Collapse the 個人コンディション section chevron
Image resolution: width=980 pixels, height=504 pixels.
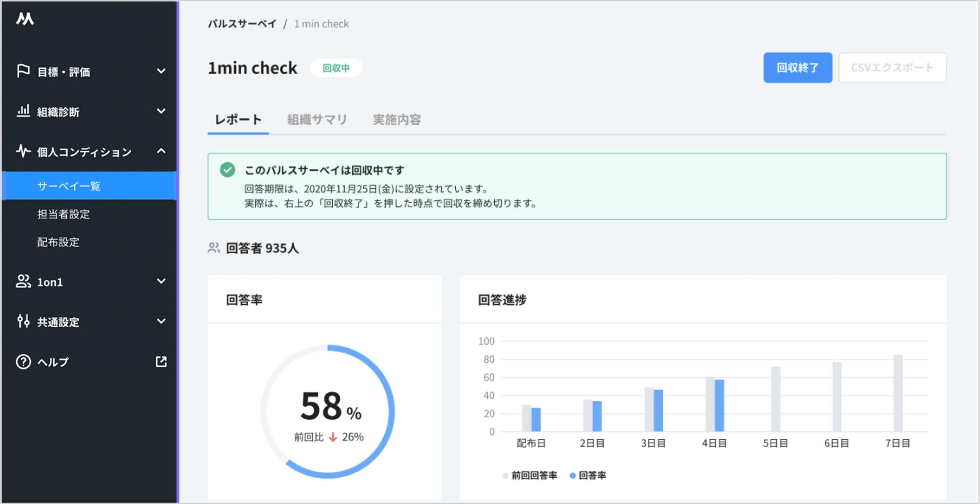(161, 151)
